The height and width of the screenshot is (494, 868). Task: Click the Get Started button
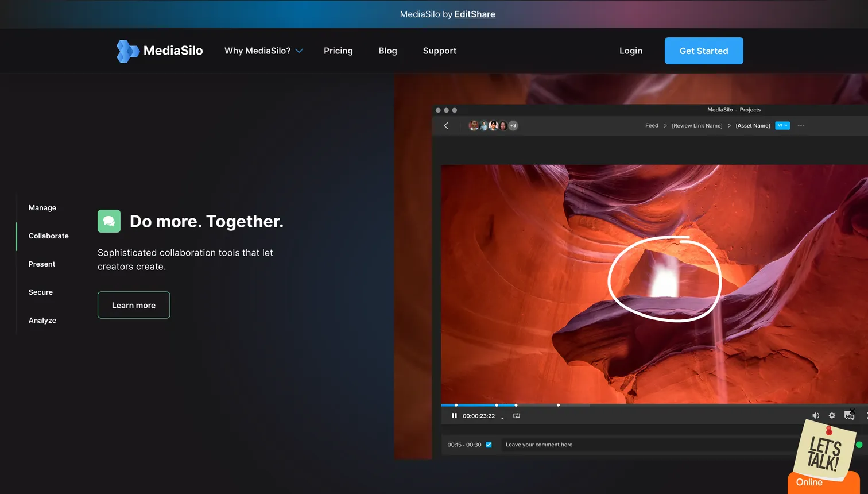tap(704, 51)
